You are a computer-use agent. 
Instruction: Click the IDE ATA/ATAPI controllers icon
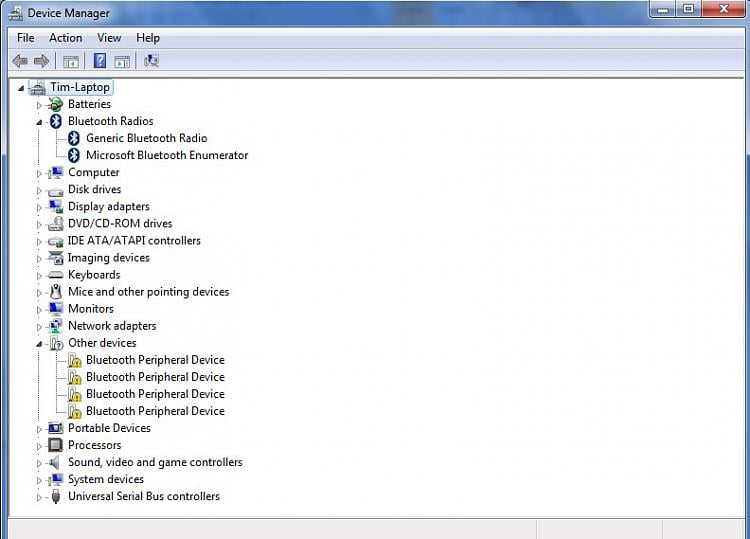click(x=56, y=242)
